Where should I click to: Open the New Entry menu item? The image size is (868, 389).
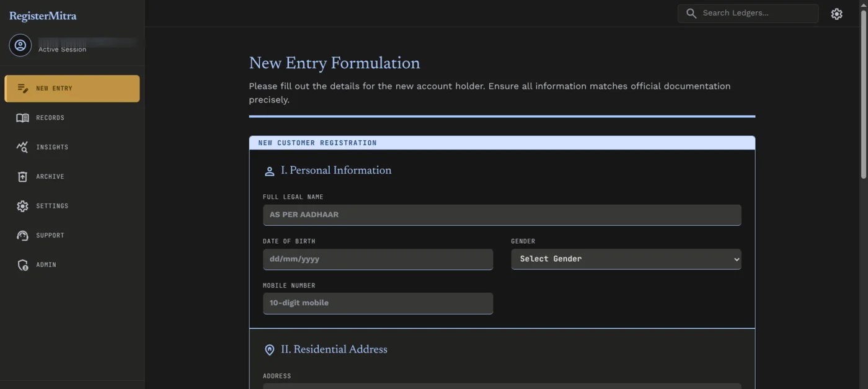pyautogui.click(x=72, y=89)
